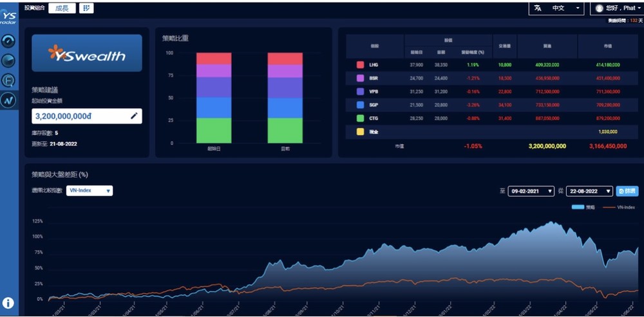Click the 成長 portfolio button
This screenshot has height=317, width=644.
tap(62, 8)
